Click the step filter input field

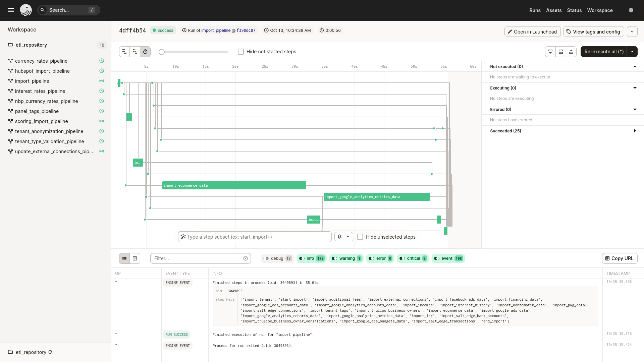click(x=255, y=236)
